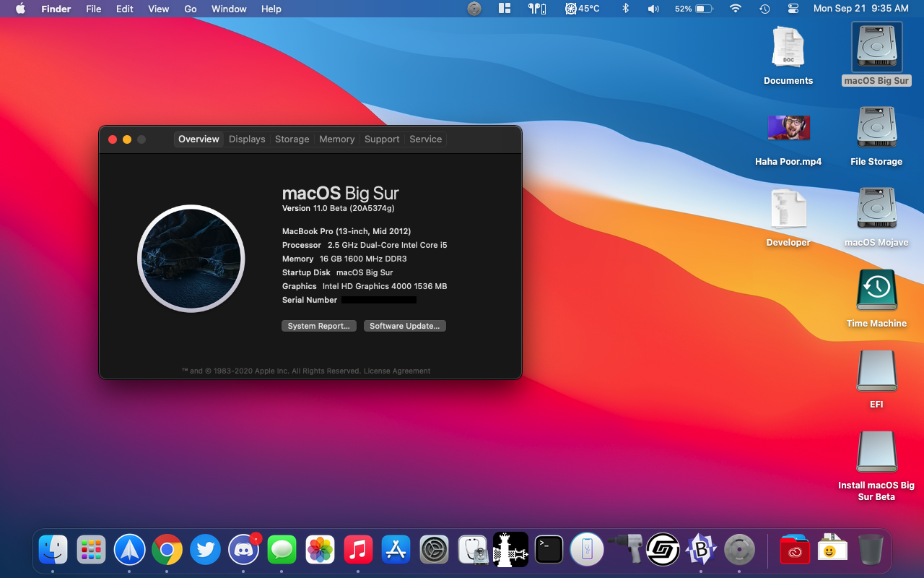Click the System Report button

coord(318,326)
